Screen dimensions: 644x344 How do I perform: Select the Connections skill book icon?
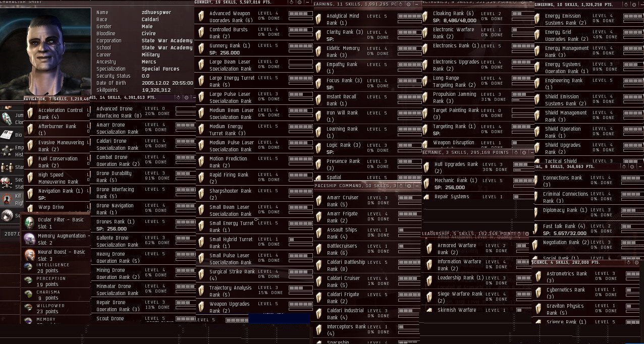click(x=535, y=181)
